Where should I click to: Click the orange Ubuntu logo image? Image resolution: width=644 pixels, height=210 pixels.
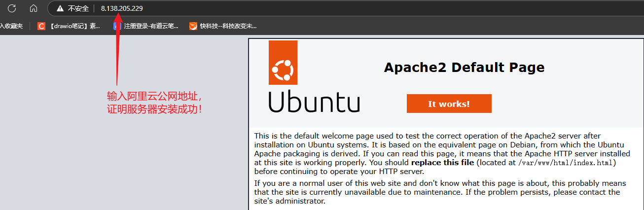pos(283,63)
